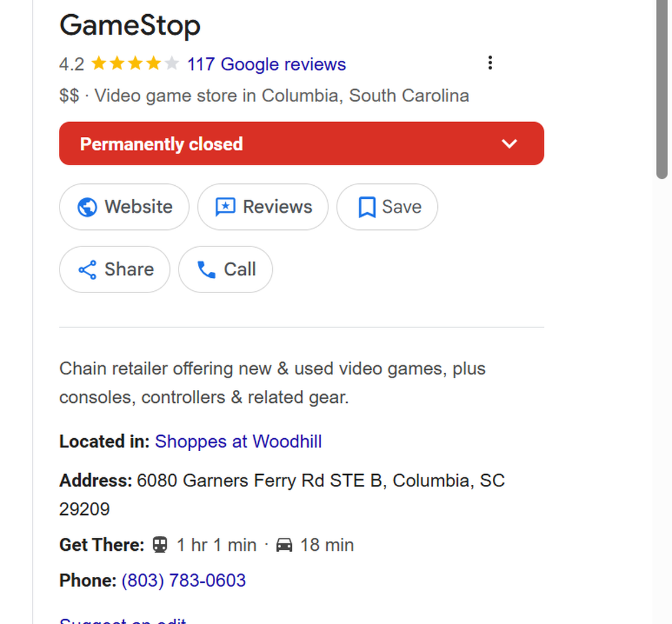This screenshot has height=624, width=672.
Task: Open options from the vertical dots dropdown
Action: [490, 63]
